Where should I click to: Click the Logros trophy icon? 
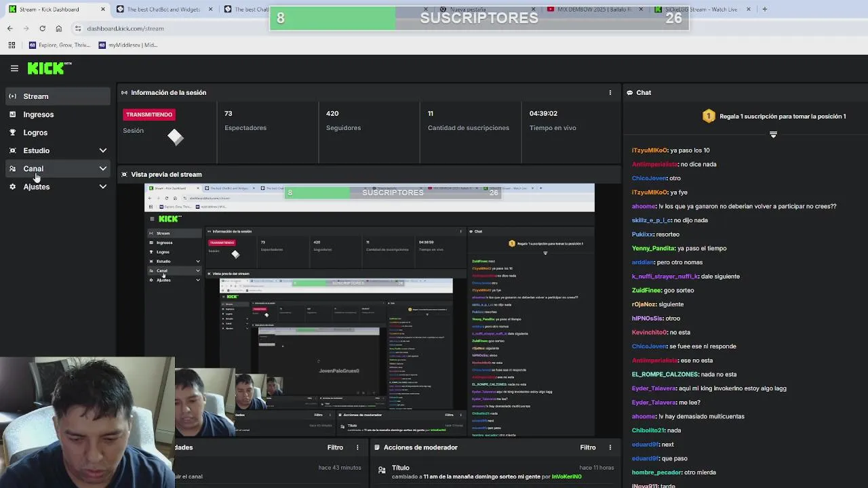(12, 133)
